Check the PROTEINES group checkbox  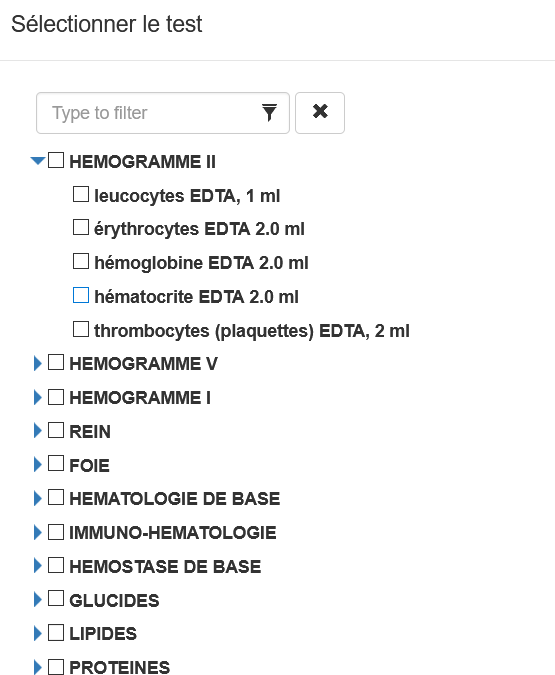(56, 667)
